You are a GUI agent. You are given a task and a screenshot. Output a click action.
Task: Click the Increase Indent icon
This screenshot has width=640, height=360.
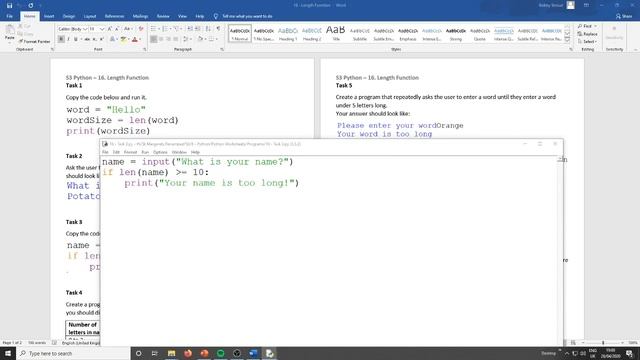click(x=198, y=29)
